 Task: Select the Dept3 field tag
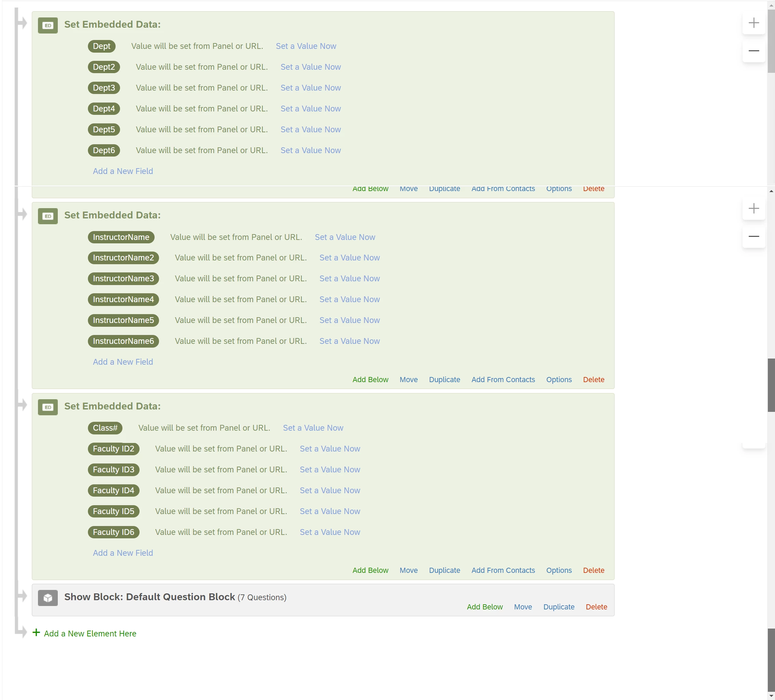104,88
